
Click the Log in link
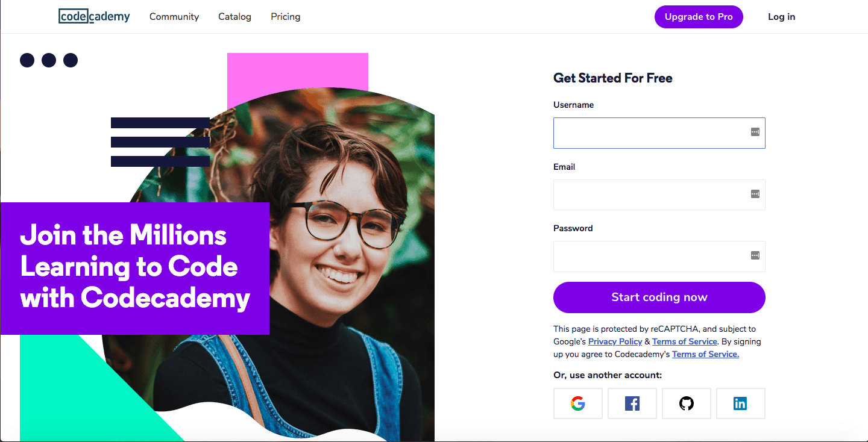point(781,16)
